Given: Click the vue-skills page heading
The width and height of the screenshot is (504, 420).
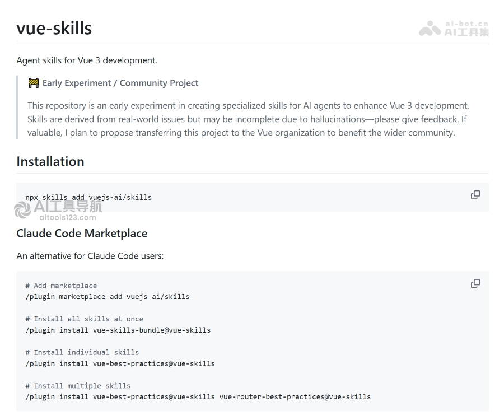Looking at the screenshot, I should pyautogui.click(x=54, y=28).
